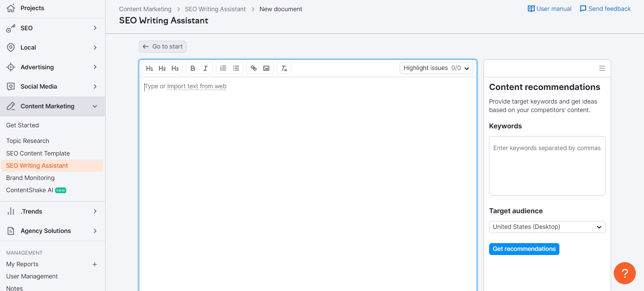The height and width of the screenshot is (291, 644).
Task: Go to Content Marketing breadcrumb
Action: coord(145,9)
